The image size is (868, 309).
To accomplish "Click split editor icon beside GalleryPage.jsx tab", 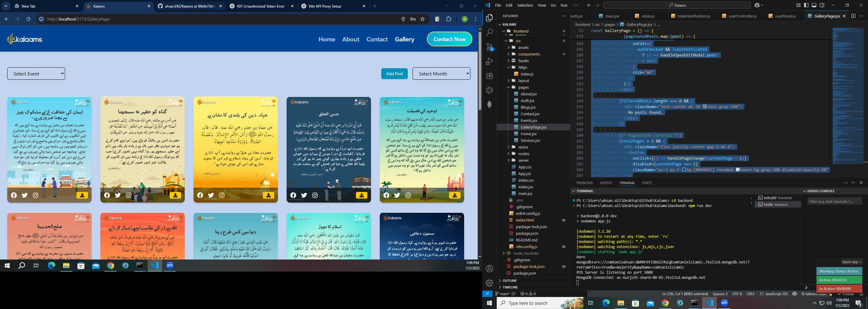I will coord(854,16).
